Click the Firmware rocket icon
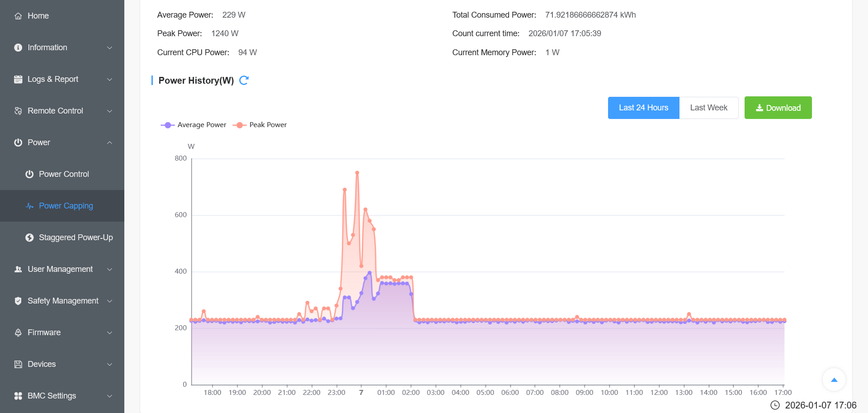The width and height of the screenshot is (868, 413). tap(18, 332)
